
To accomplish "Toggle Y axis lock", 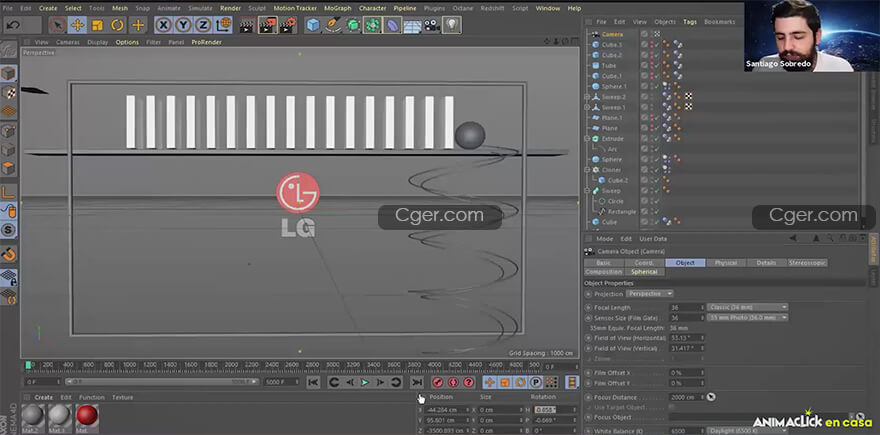I will click(x=183, y=25).
